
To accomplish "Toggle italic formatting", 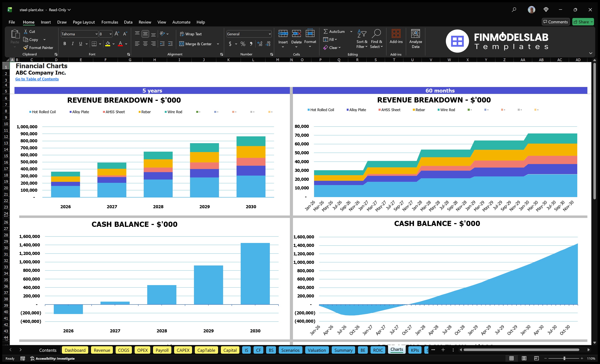I will [x=72, y=44].
